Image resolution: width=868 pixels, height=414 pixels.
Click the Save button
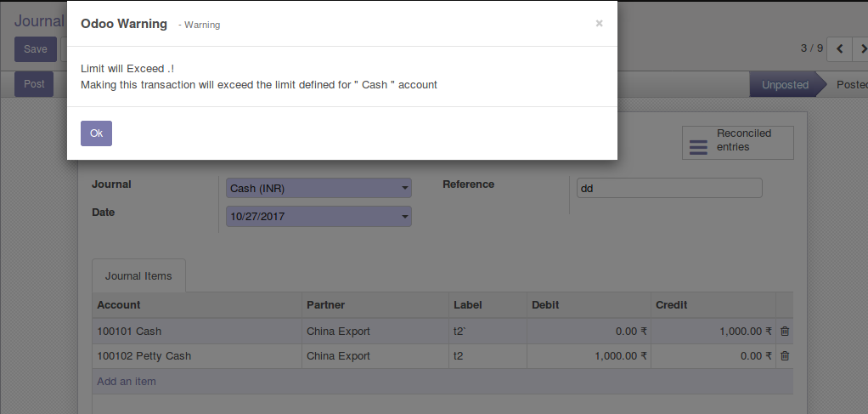coord(36,49)
